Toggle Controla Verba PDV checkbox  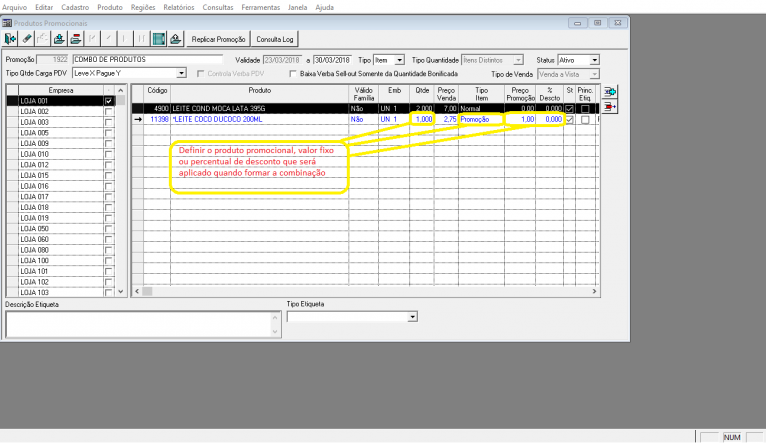click(x=200, y=74)
